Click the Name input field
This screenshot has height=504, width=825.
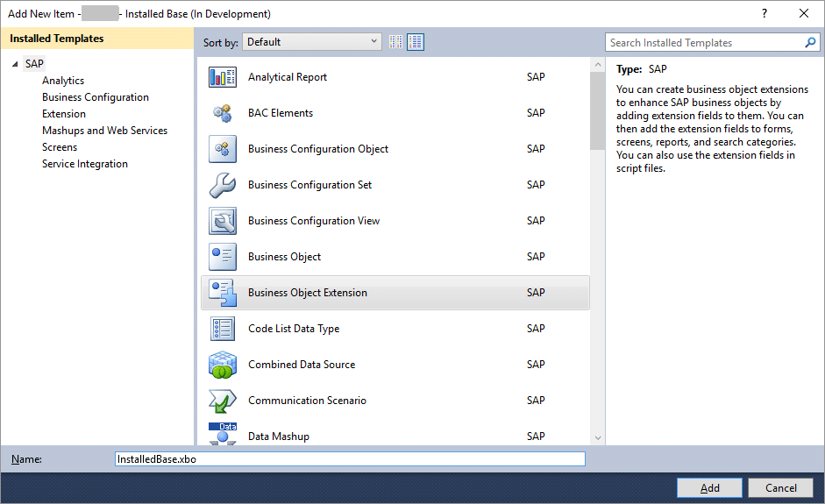click(350, 459)
